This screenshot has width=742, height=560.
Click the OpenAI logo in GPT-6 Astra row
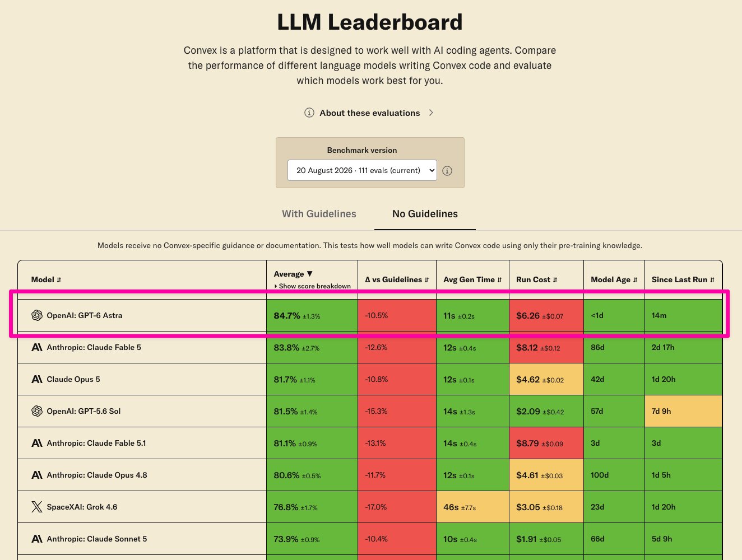[37, 315]
